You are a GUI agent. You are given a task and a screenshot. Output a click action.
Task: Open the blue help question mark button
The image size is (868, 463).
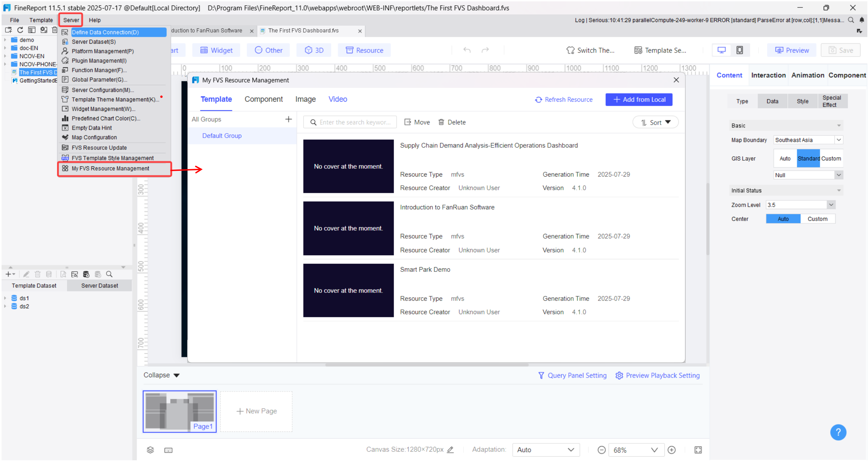pos(838,432)
